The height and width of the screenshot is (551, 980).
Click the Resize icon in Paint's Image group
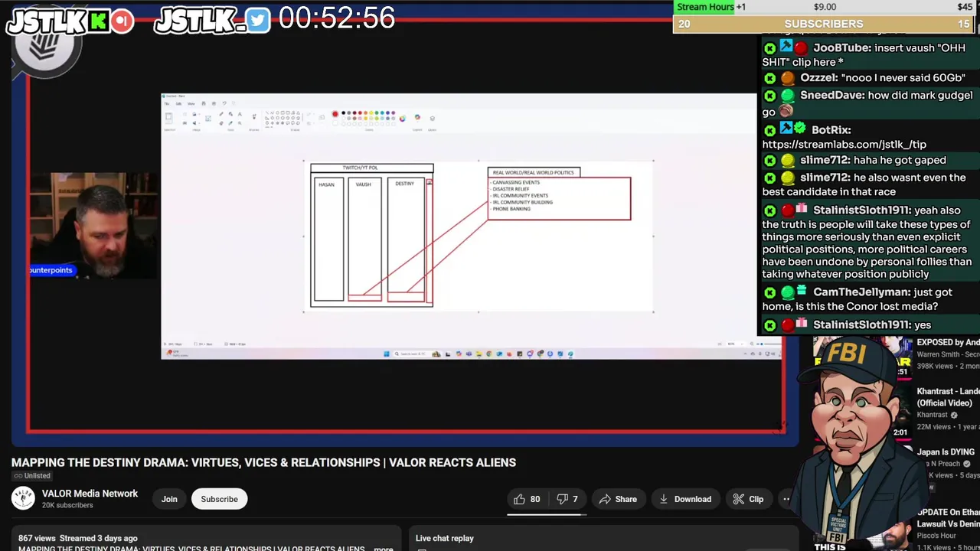click(x=185, y=123)
